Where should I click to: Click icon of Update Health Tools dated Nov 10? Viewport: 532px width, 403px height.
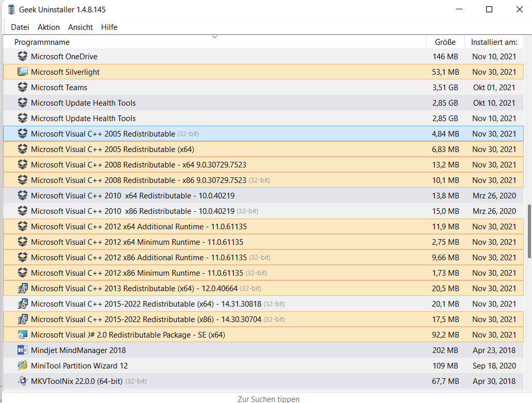click(22, 118)
